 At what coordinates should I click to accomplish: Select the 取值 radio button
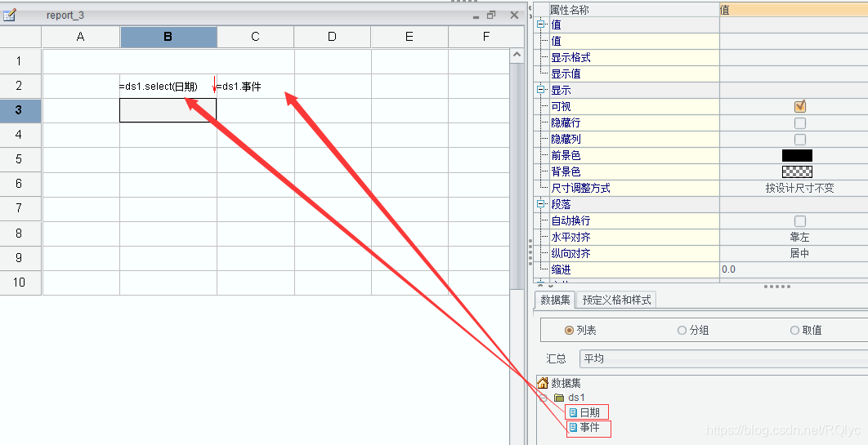point(795,331)
